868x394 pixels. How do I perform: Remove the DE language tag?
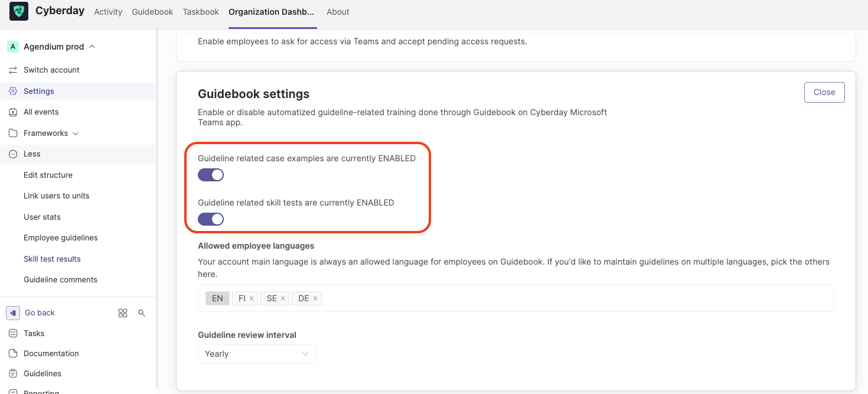(315, 298)
